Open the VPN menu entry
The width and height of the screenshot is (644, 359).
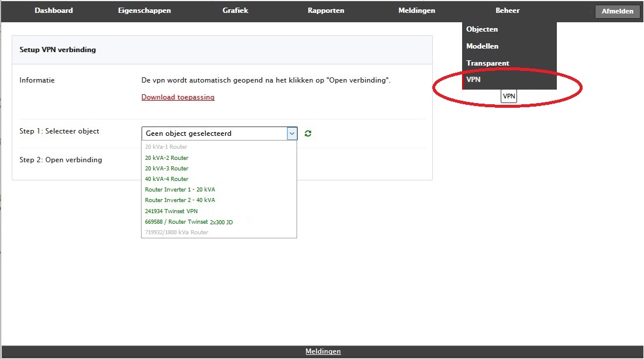[x=473, y=79]
